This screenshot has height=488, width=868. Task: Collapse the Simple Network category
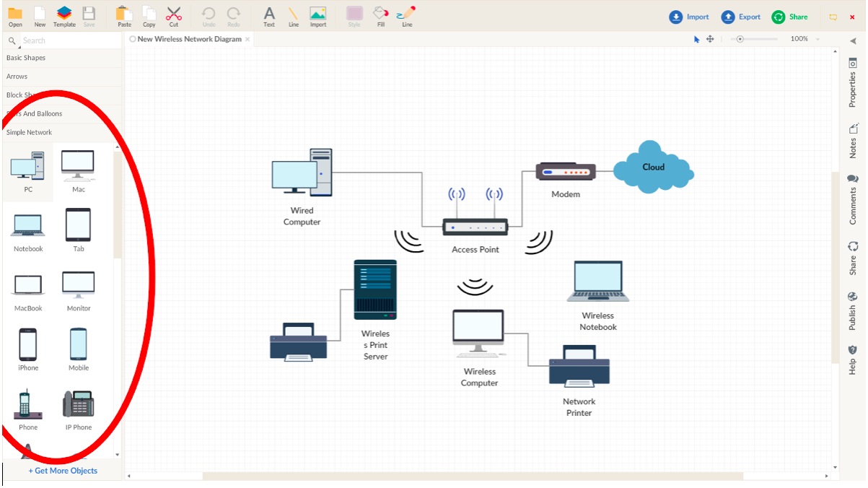pos(30,133)
